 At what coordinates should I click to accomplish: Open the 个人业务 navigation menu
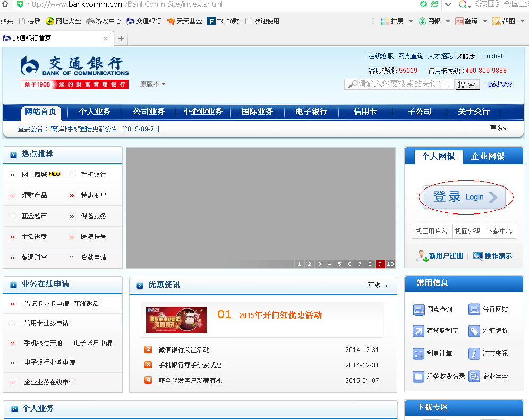95,112
